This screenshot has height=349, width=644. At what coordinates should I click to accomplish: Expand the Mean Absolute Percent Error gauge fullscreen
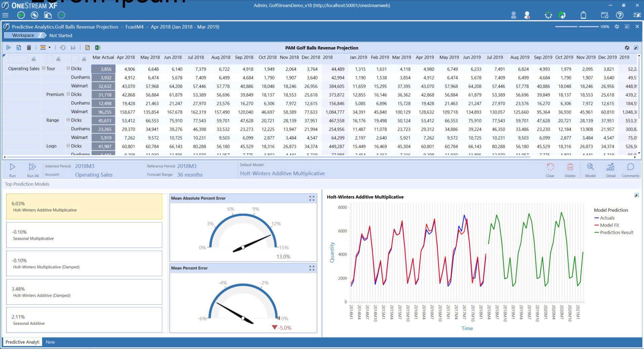pos(311,198)
